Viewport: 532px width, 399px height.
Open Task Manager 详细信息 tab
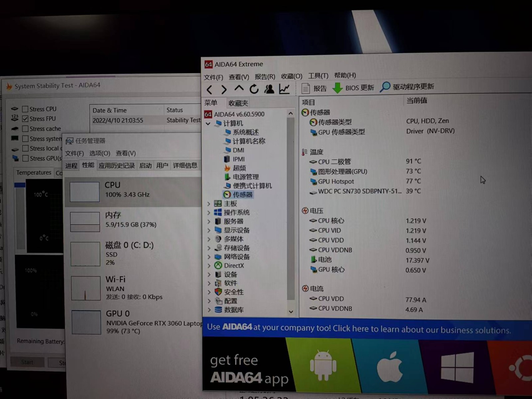[x=185, y=166]
